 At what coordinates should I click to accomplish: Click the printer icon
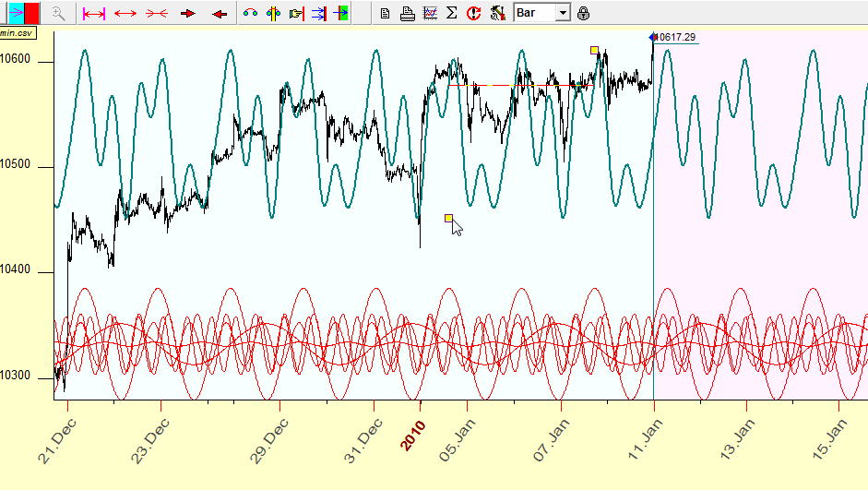coord(407,13)
